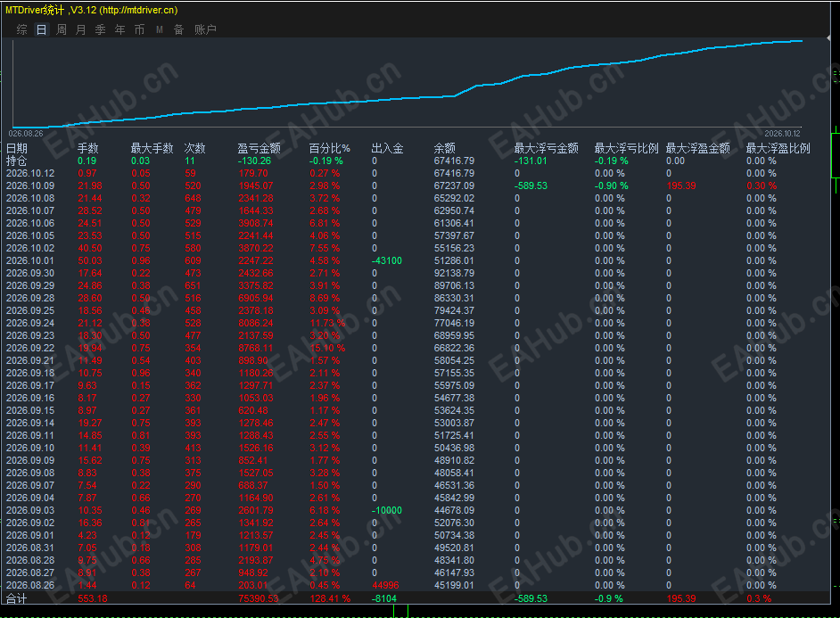Click the 最大浮盈比例 column header
The height and width of the screenshot is (618, 840).
coord(778,148)
